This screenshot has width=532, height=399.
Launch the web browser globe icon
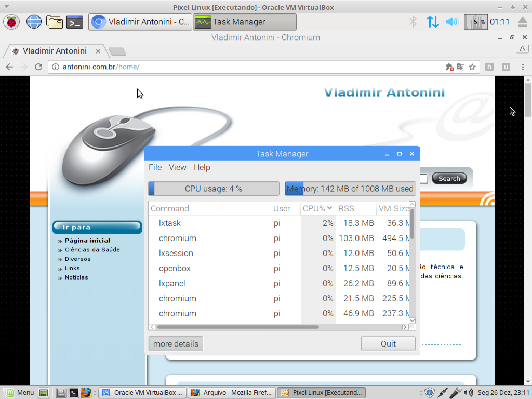[34, 22]
